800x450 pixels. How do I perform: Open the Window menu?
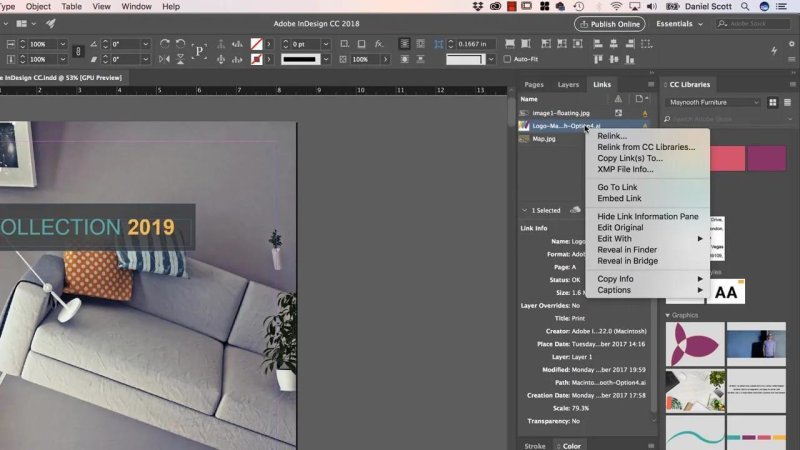click(136, 7)
